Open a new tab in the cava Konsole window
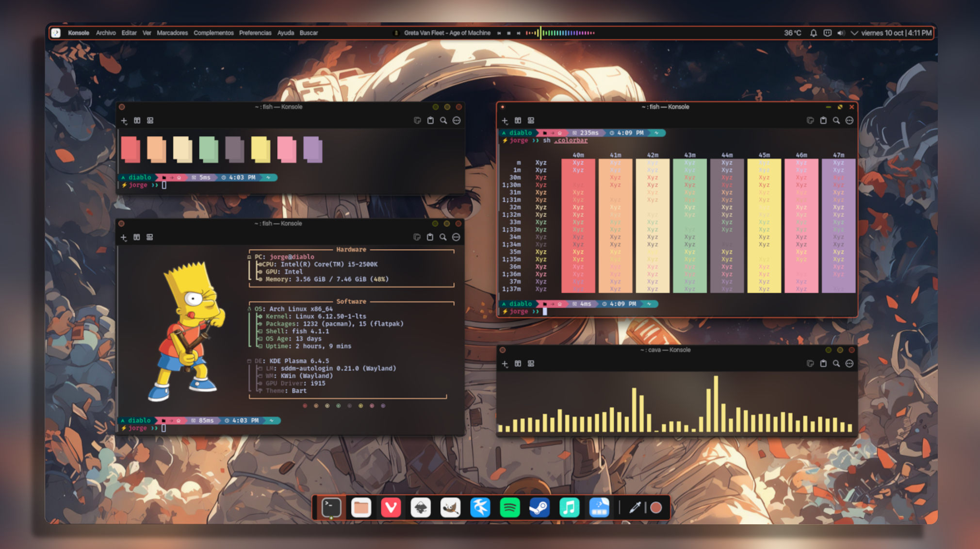980x549 pixels. 505,364
